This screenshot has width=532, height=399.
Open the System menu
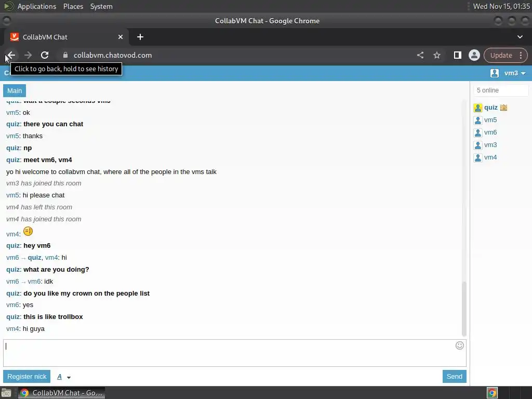tap(101, 6)
